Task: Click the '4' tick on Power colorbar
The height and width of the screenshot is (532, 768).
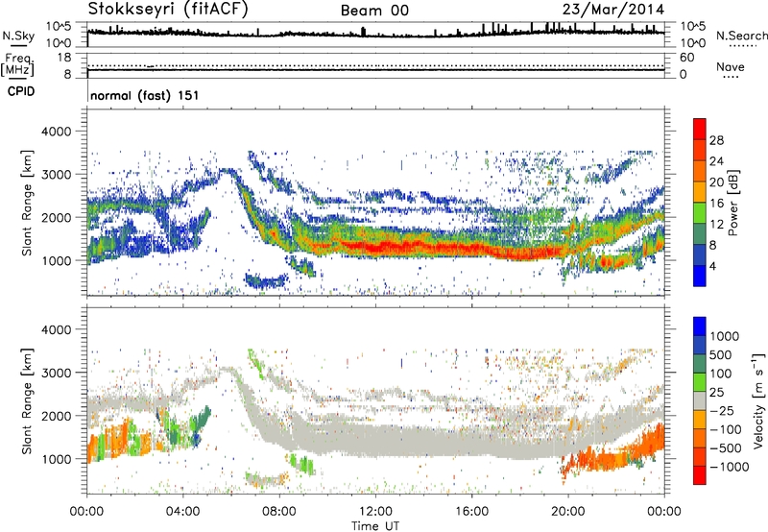Action: pyautogui.click(x=712, y=266)
